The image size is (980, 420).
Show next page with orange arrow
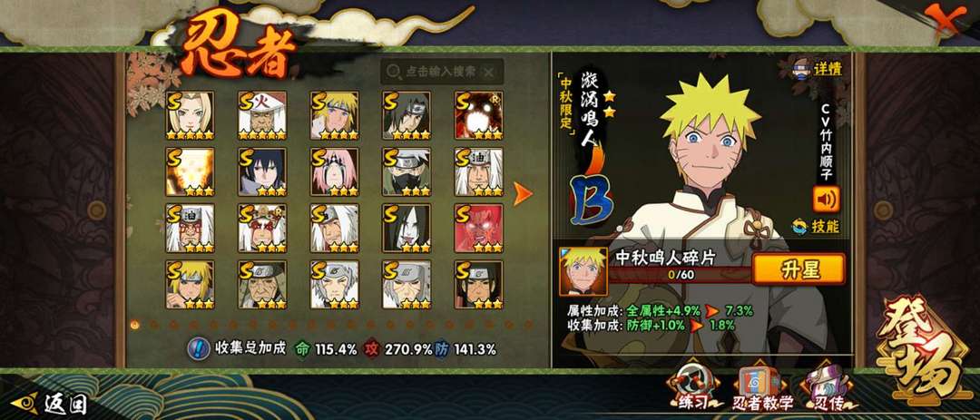[x=523, y=194]
